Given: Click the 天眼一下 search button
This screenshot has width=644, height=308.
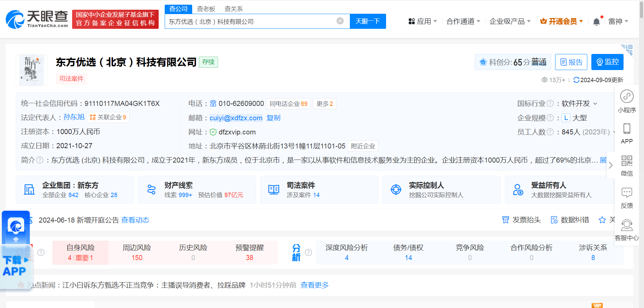Looking at the screenshot, I should point(368,21).
